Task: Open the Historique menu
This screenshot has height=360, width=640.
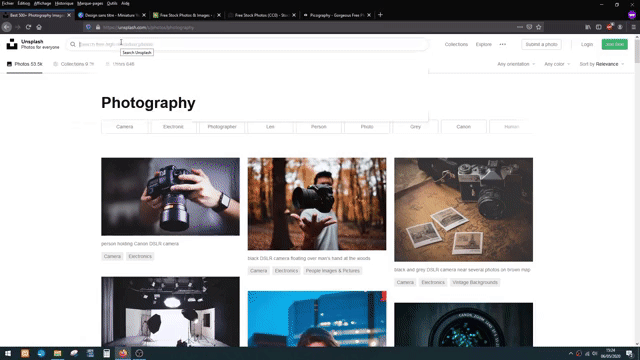Action: 64,3
